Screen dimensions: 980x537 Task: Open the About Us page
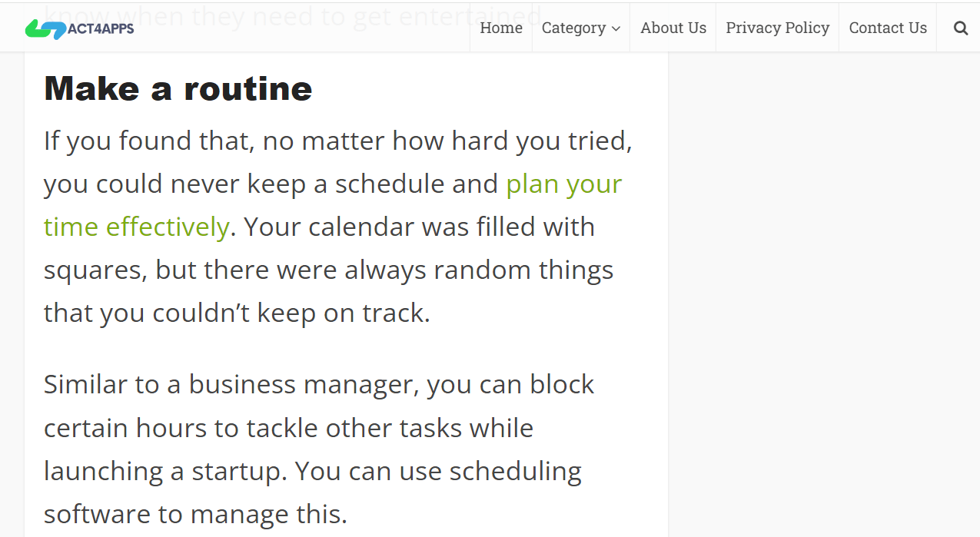pos(673,28)
